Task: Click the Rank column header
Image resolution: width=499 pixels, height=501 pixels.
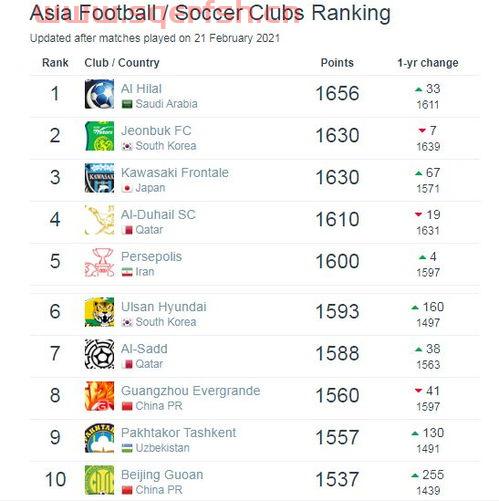Action: pos(55,63)
